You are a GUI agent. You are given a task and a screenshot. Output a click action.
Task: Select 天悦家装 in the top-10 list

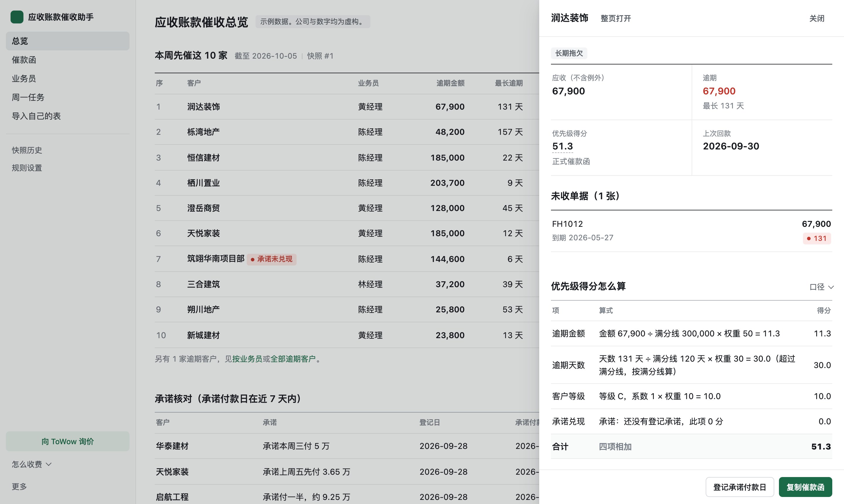347,233
